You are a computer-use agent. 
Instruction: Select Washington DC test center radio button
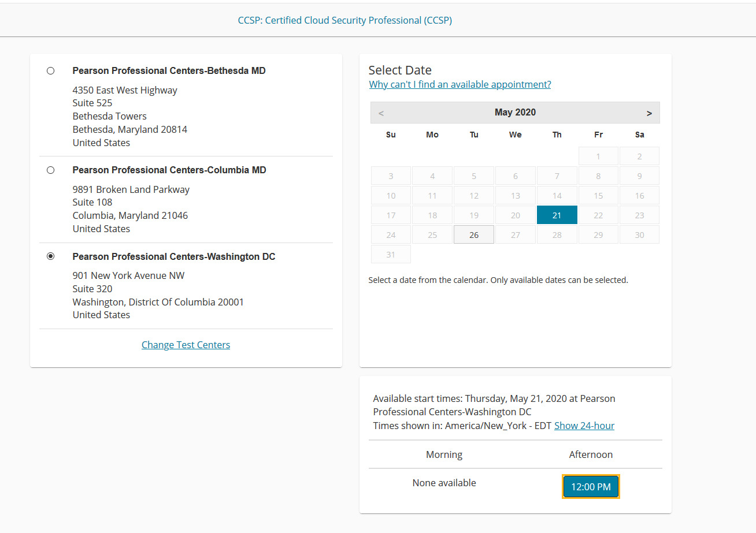pos(51,256)
